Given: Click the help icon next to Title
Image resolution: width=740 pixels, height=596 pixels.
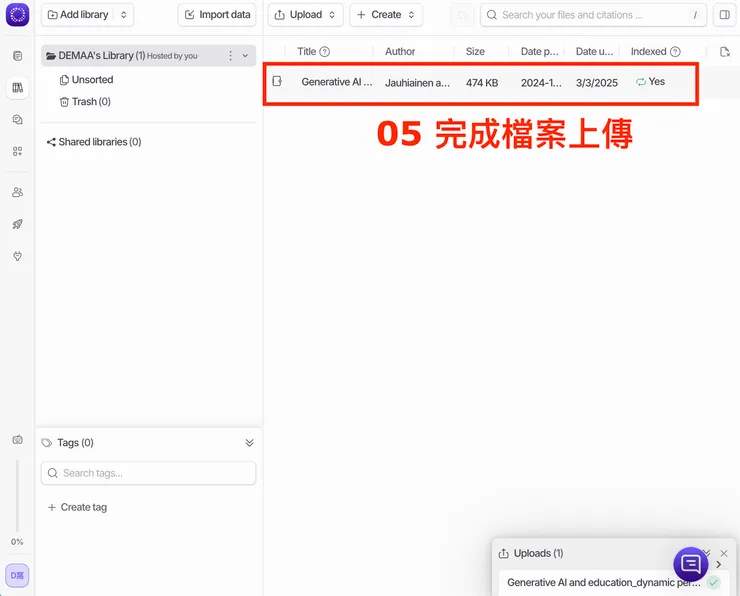Looking at the screenshot, I should tap(325, 51).
